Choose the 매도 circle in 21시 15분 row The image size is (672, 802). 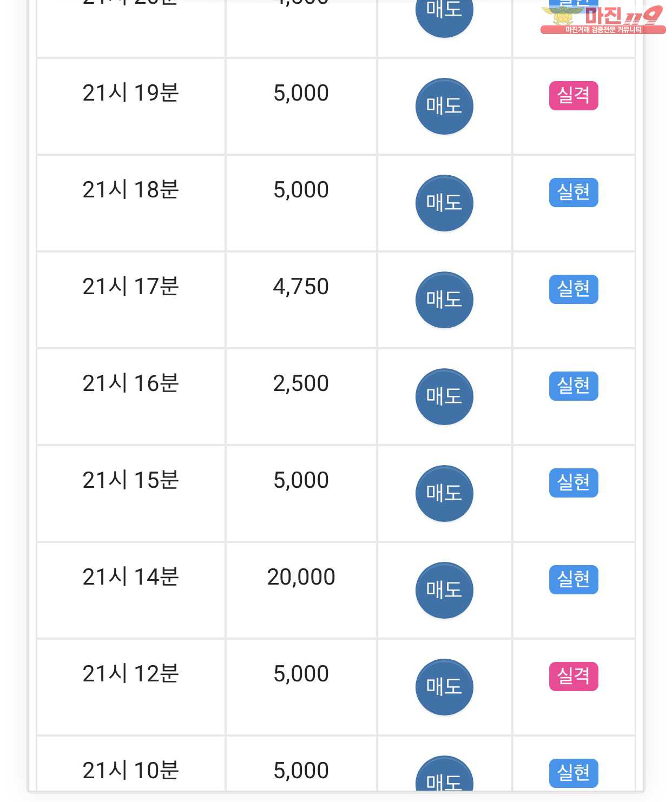click(444, 494)
